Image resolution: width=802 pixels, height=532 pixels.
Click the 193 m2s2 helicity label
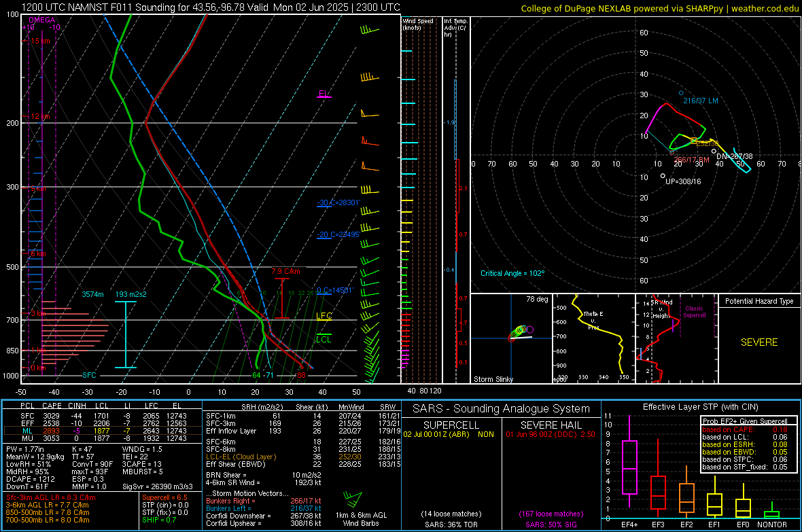tap(131, 295)
